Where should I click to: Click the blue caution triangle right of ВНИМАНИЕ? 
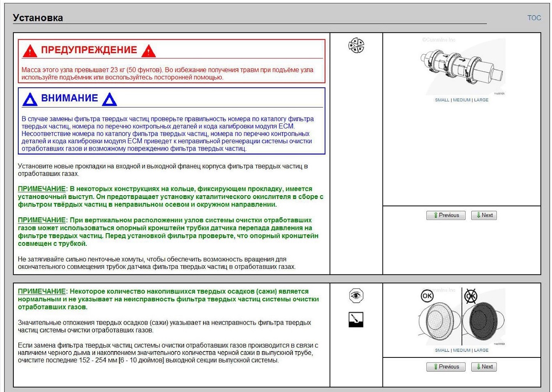109,99
